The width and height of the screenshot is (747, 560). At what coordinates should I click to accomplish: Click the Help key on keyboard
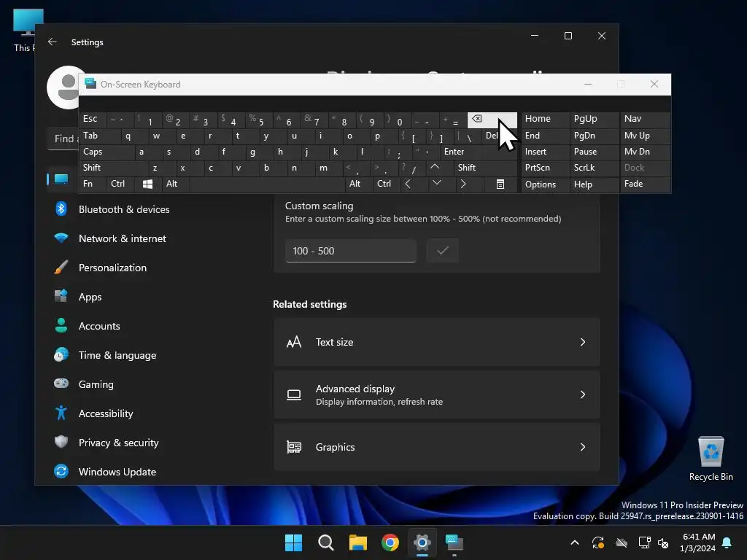(x=595, y=184)
